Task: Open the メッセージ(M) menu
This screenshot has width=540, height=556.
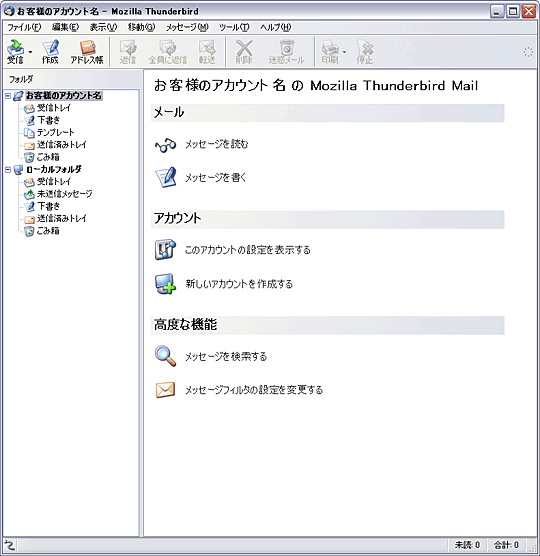Action: pos(187,27)
